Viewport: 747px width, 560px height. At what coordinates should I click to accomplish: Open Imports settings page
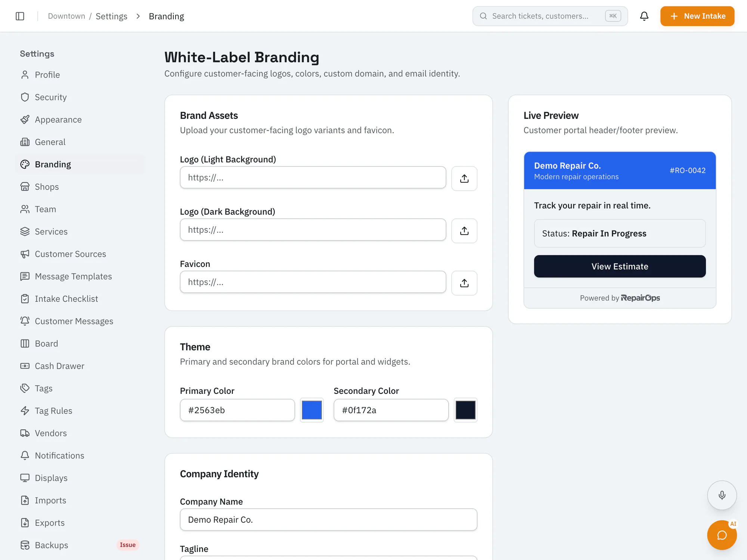pyautogui.click(x=80, y=500)
